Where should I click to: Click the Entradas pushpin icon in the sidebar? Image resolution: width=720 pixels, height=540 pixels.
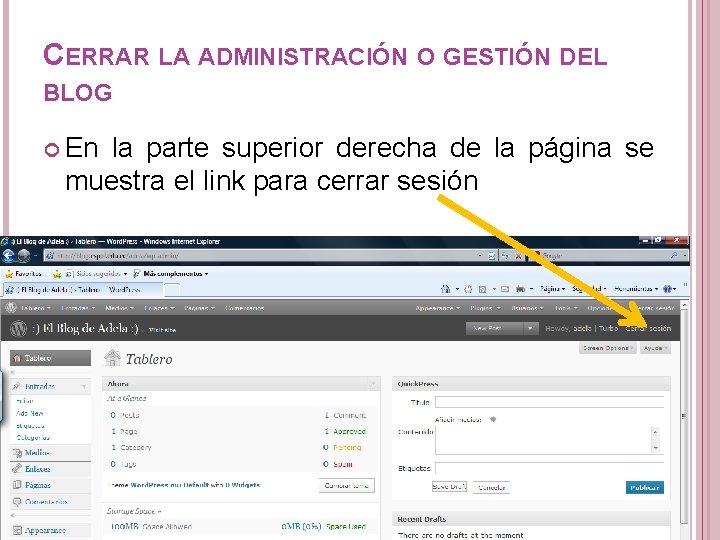pyautogui.click(x=17, y=386)
